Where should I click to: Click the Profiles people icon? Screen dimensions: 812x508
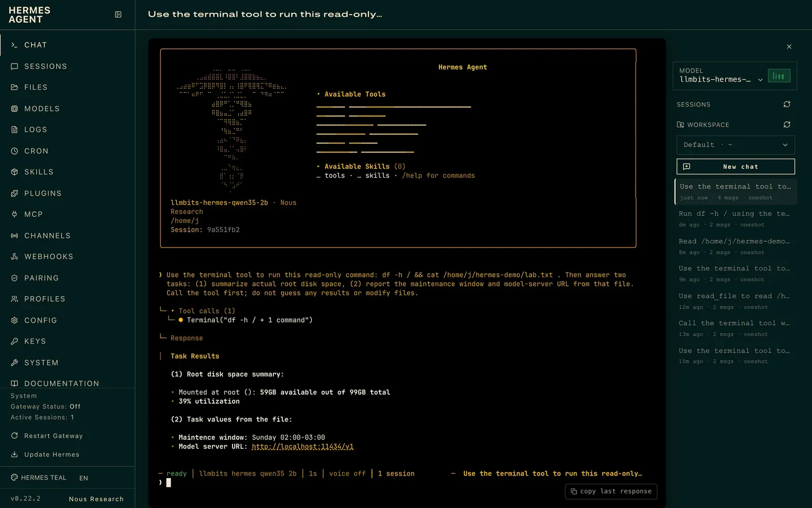(x=14, y=299)
